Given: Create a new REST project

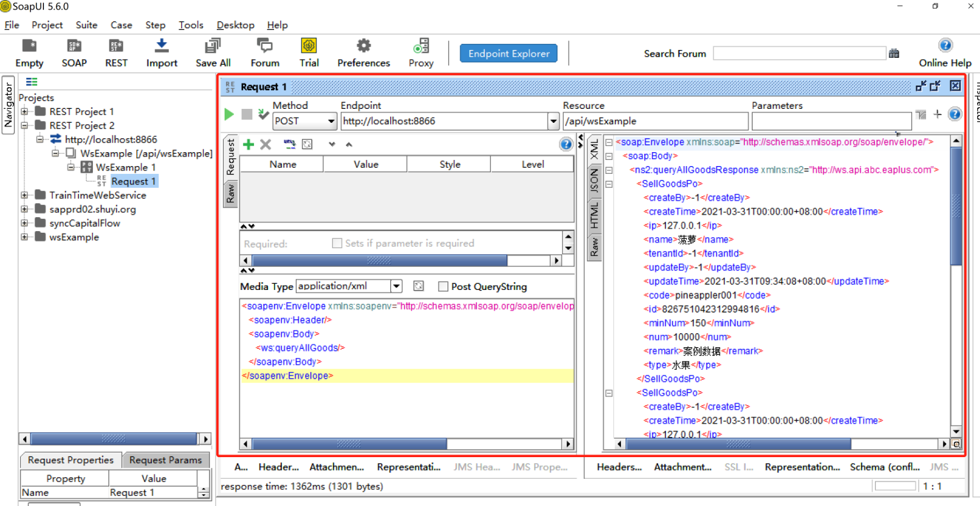Looking at the screenshot, I should (116, 53).
